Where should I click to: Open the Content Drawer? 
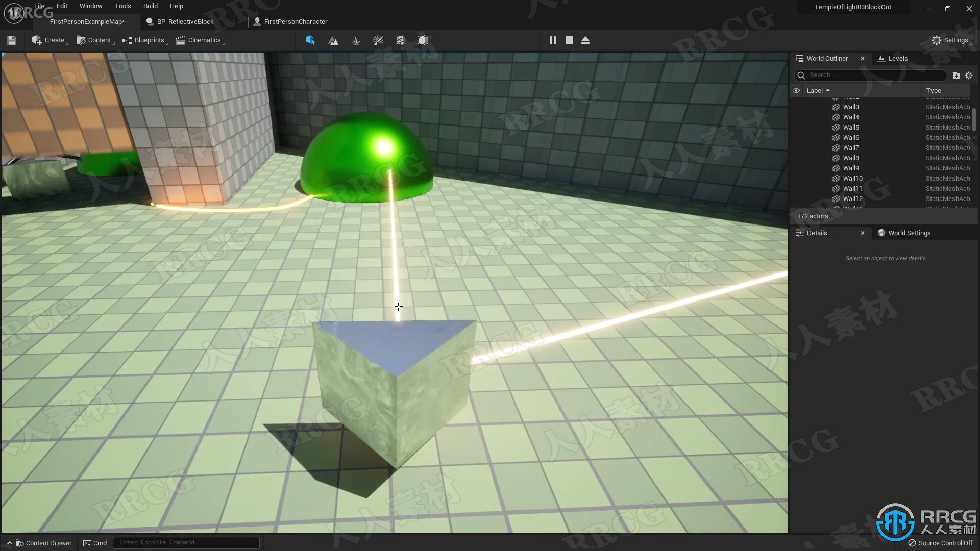(43, 543)
